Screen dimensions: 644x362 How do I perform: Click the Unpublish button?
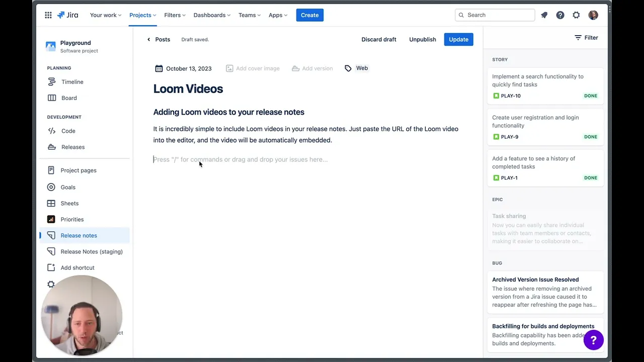[x=423, y=39]
